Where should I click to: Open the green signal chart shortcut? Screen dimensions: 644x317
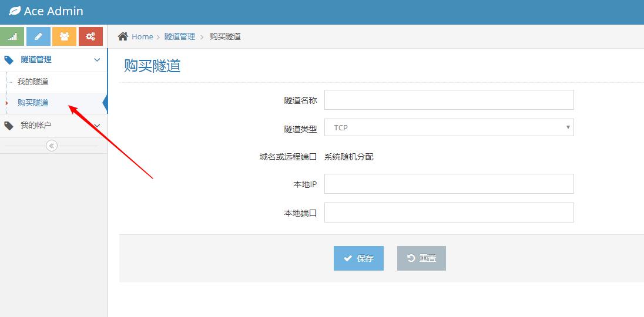pos(12,36)
